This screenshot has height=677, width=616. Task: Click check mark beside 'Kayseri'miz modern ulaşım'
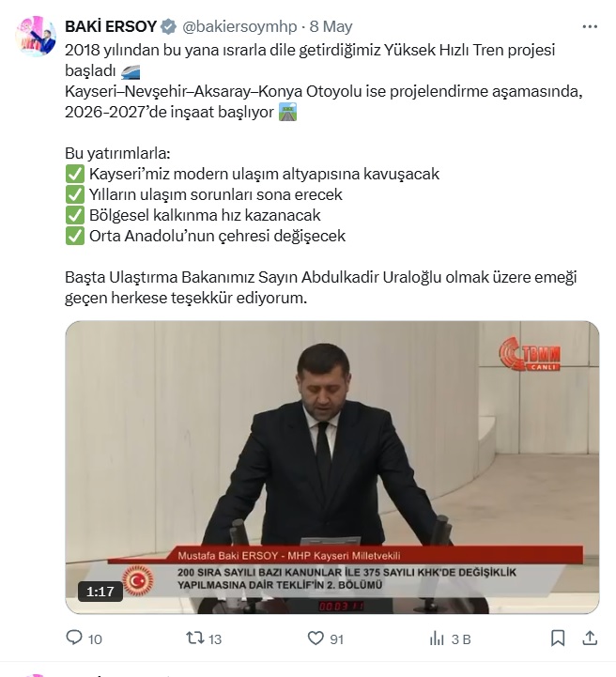(x=75, y=174)
